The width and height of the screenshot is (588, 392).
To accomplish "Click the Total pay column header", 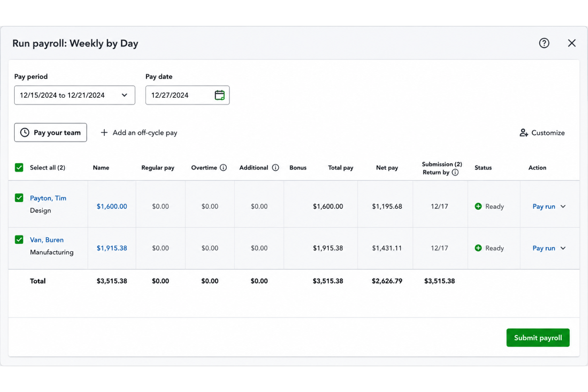I will (340, 168).
